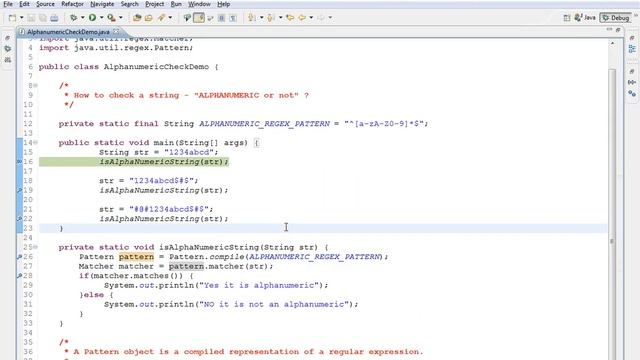The image size is (640, 360).
Task: Go to Previous Annotation icon
Action: (x=271, y=18)
